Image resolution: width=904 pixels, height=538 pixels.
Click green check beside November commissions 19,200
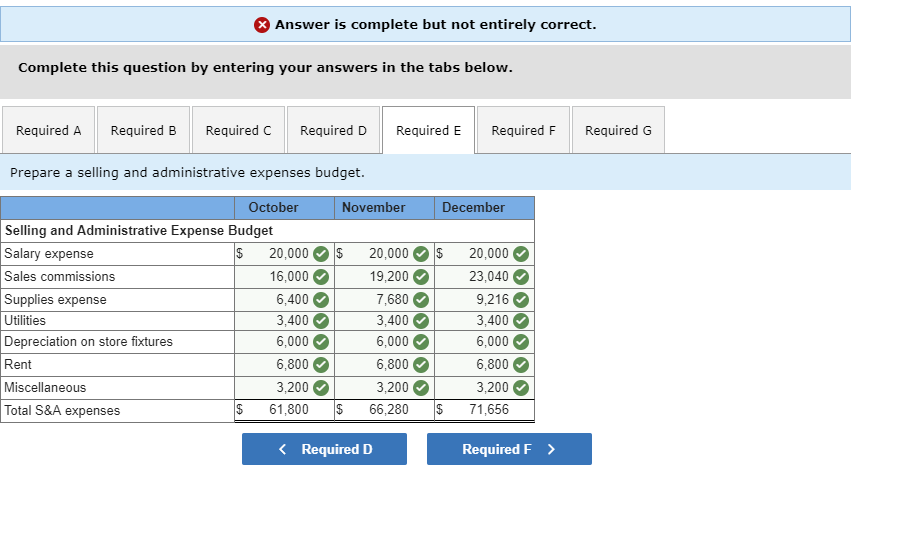[x=421, y=277]
